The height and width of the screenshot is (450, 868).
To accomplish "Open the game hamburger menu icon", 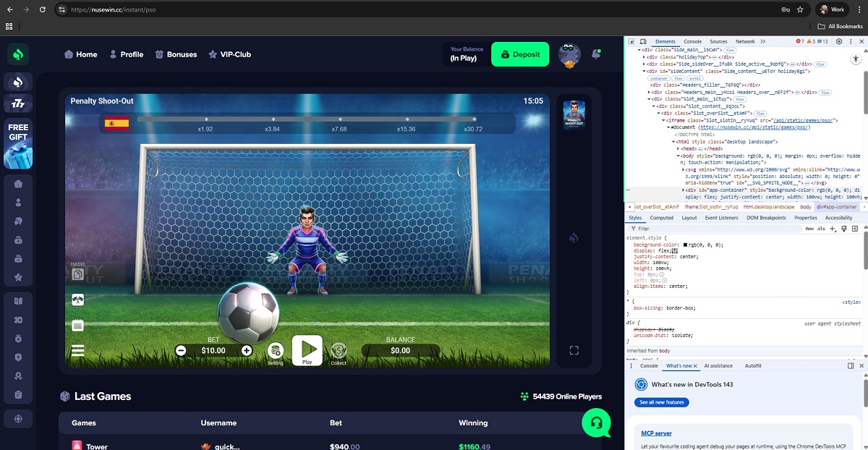I will (x=78, y=351).
